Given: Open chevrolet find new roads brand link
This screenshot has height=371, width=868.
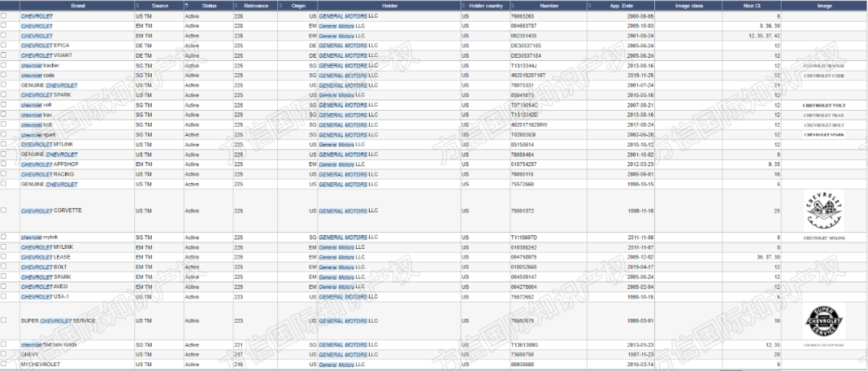Looking at the screenshot, I should point(49,344).
